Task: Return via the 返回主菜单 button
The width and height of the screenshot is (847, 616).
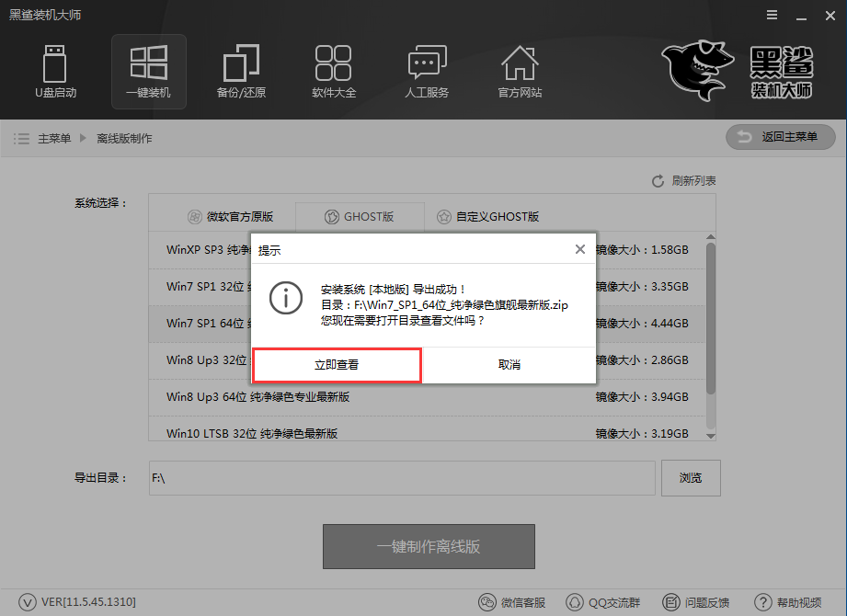Action: [780, 135]
